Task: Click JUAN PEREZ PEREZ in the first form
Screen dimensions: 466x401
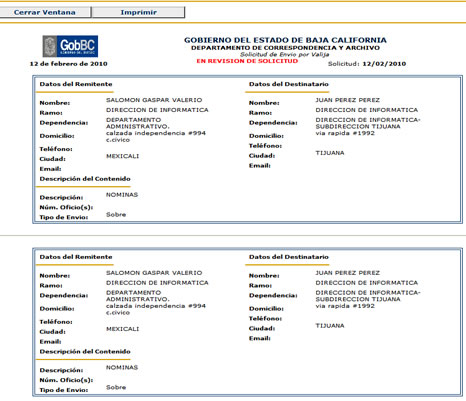Action: tap(348, 100)
